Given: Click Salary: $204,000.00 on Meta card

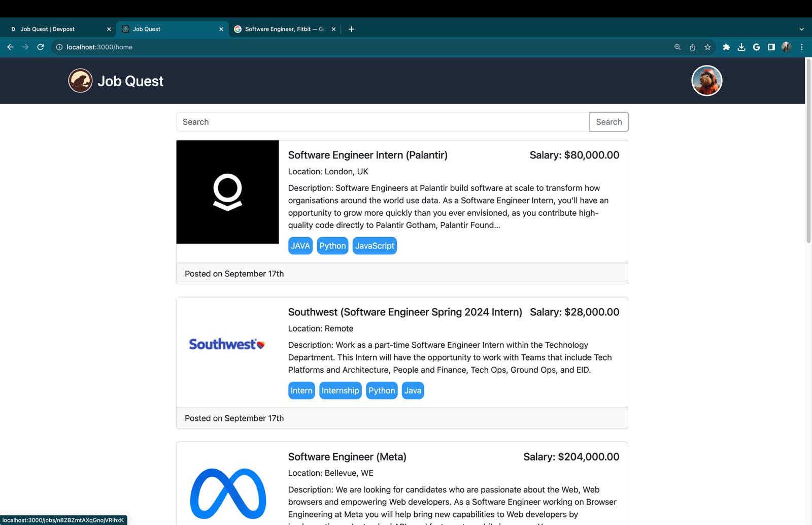Looking at the screenshot, I should [571, 457].
